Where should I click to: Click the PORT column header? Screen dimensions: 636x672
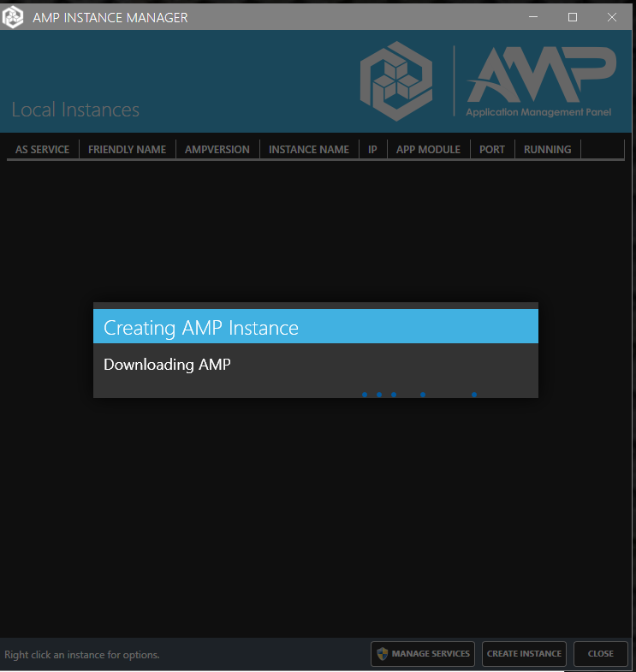coord(492,150)
